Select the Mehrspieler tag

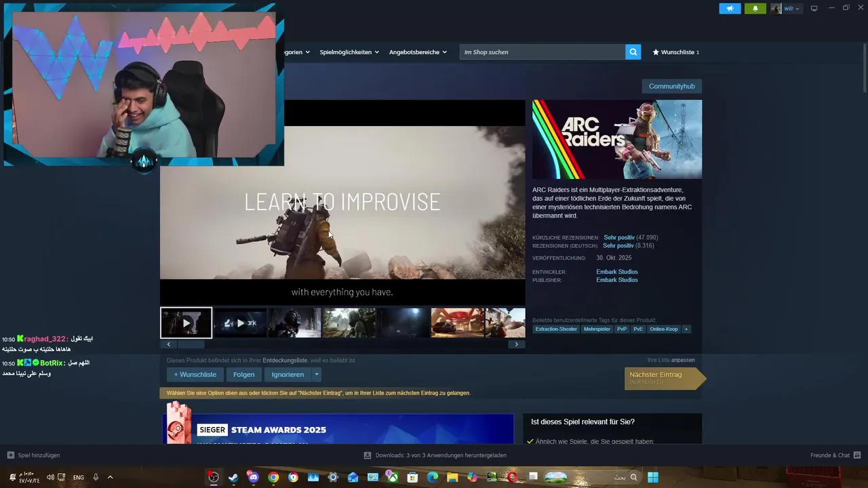click(x=597, y=329)
